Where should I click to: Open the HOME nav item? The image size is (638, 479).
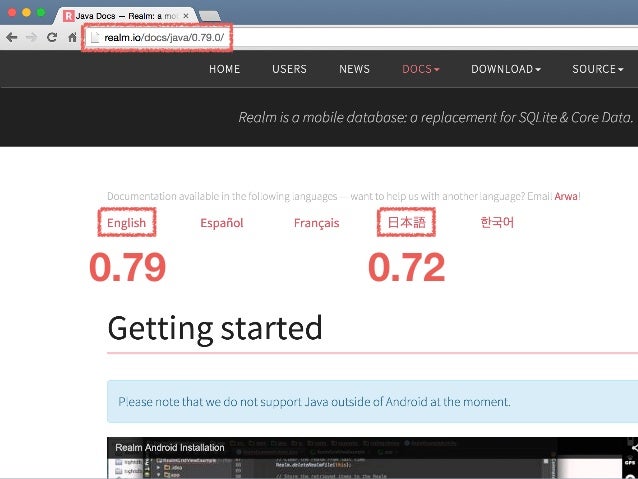[x=225, y=69]
